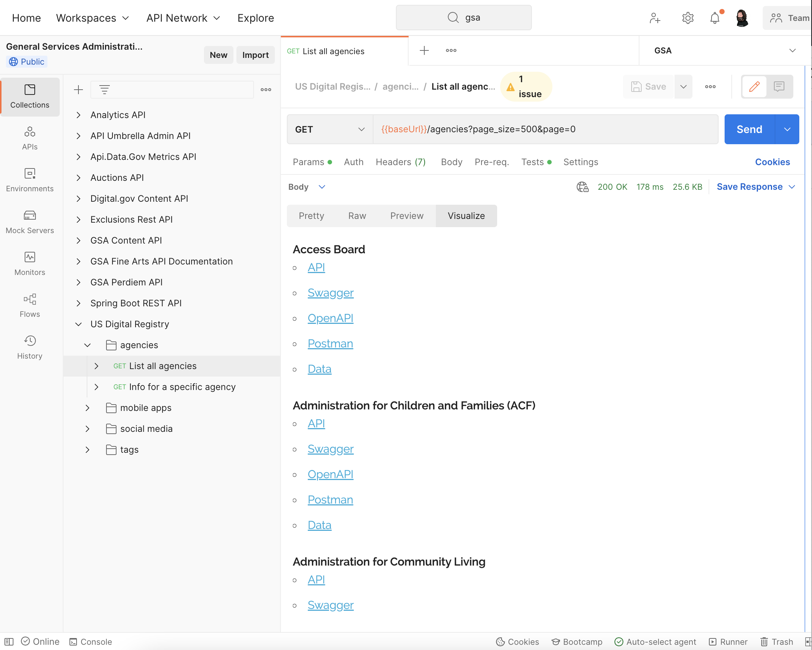Open the Monitors sidebar panel
This screenshot has height=650, width=812.
pos(30,264)
